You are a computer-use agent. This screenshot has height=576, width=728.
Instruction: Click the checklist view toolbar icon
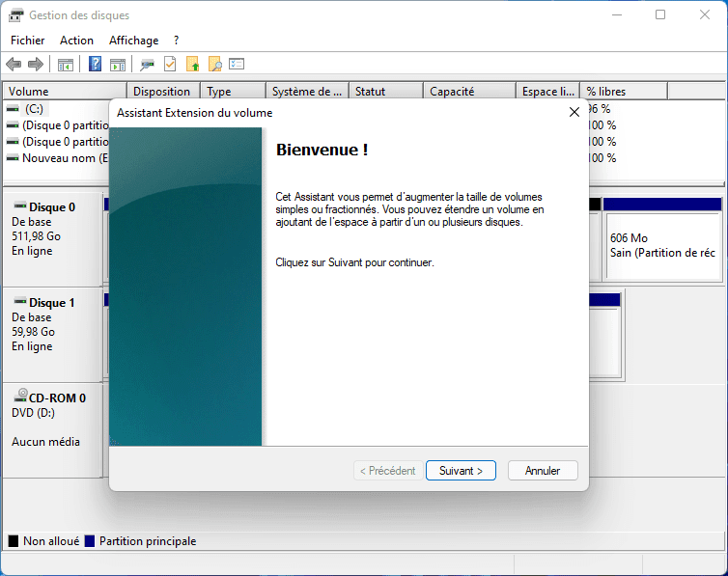coord(237,65)
